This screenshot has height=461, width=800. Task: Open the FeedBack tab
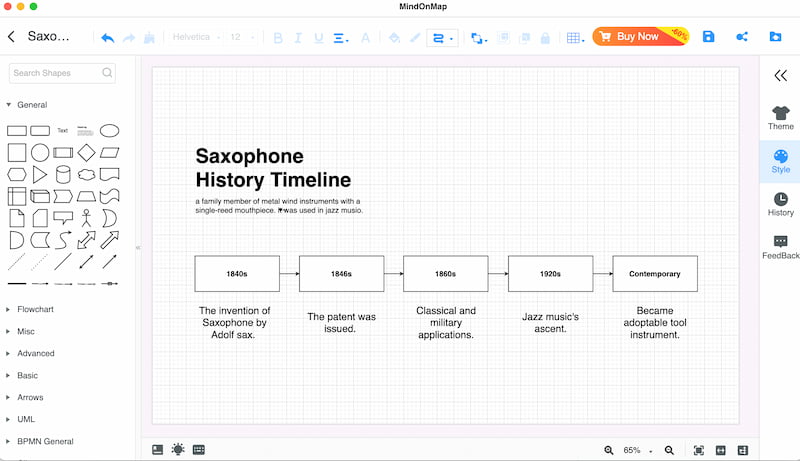(x=781, y=247)
